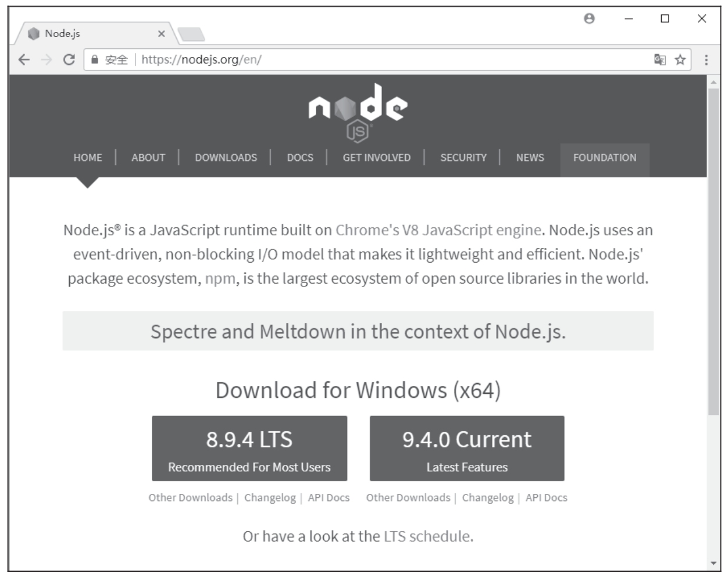Maximize the Chrome window
Viewport: 728px width, 577px height.
pos(665,19)
